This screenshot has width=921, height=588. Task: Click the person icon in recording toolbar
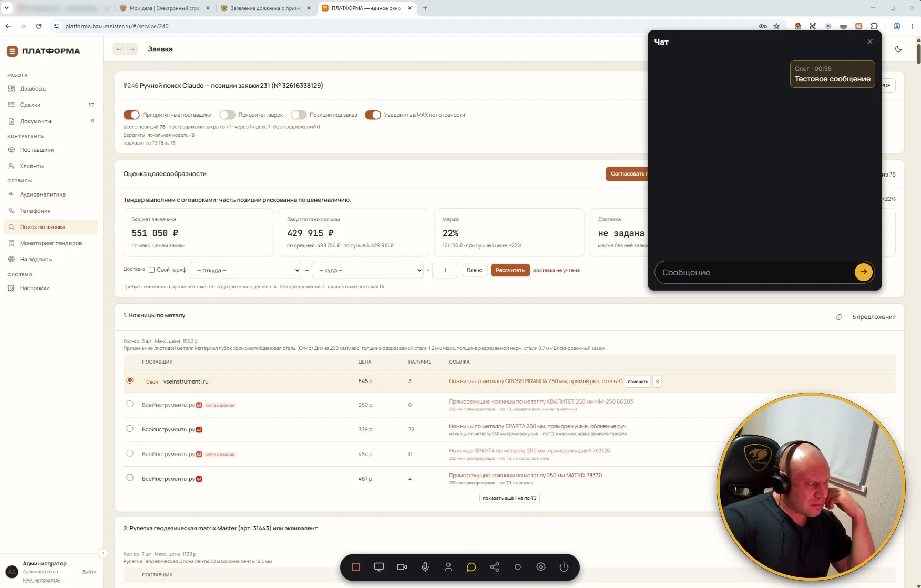pyautogui.click(x=448, y=567)
